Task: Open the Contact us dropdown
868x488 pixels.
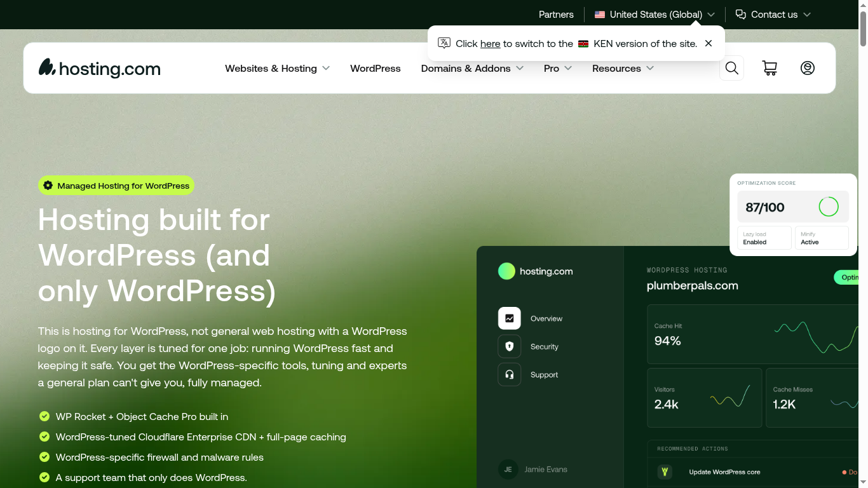Action: pos(773,15)
